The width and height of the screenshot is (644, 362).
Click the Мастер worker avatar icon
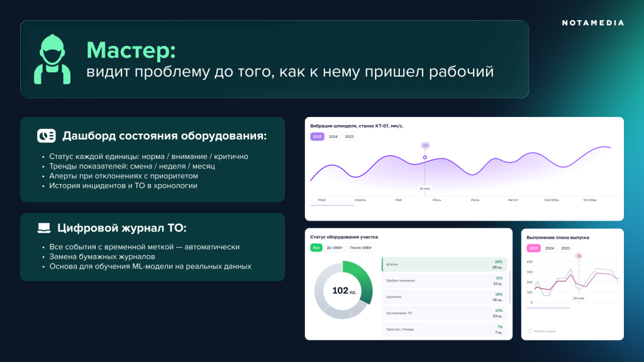click(52, 60)
